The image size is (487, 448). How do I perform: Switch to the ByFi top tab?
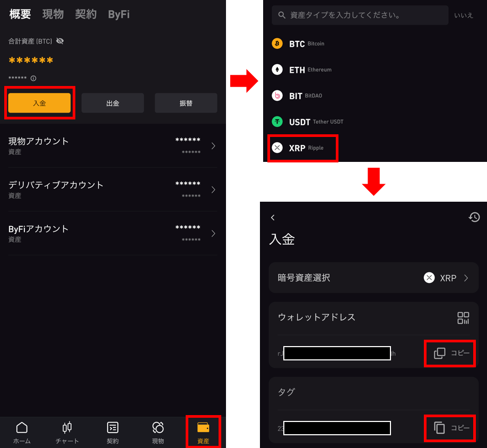click(x=119, y=14)
